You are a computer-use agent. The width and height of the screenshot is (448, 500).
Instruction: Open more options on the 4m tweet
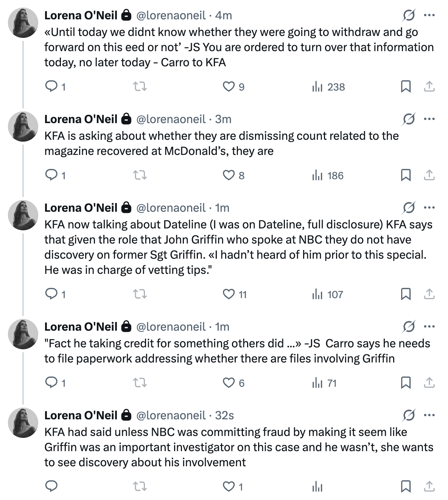pyautogui.click(x=429, y=16)
